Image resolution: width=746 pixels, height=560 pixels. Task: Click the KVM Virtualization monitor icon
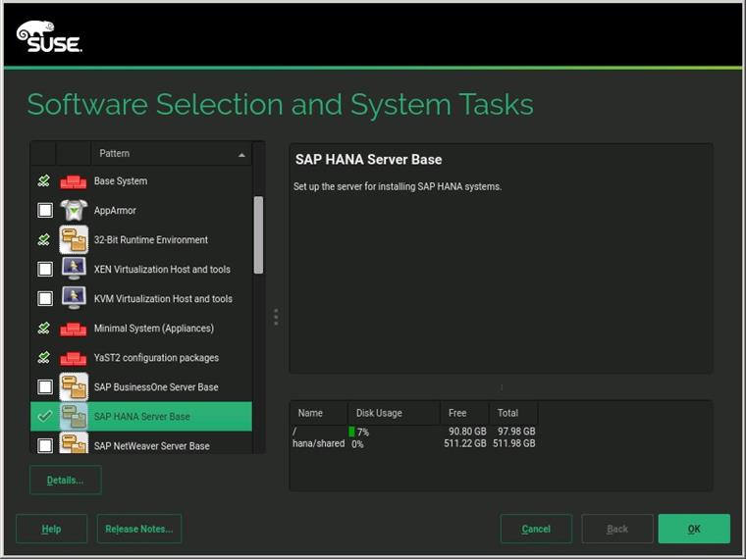[x=74, y=298]
